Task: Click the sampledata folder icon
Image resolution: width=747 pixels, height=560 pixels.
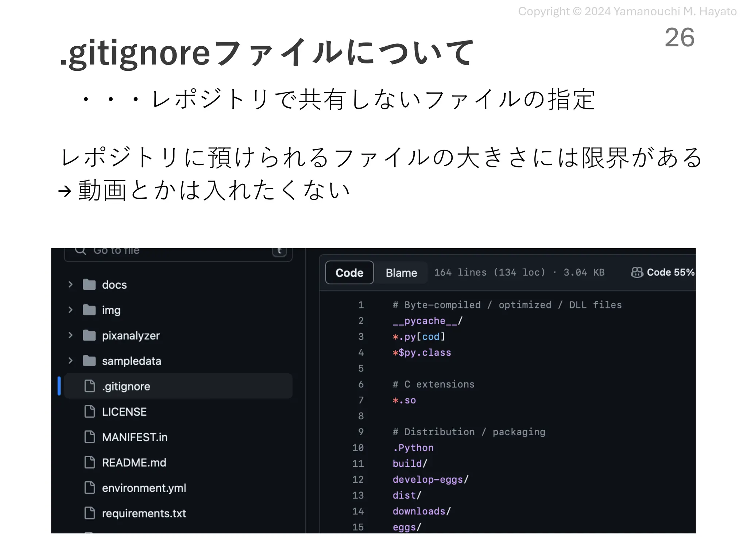Action: click(89, 361)
